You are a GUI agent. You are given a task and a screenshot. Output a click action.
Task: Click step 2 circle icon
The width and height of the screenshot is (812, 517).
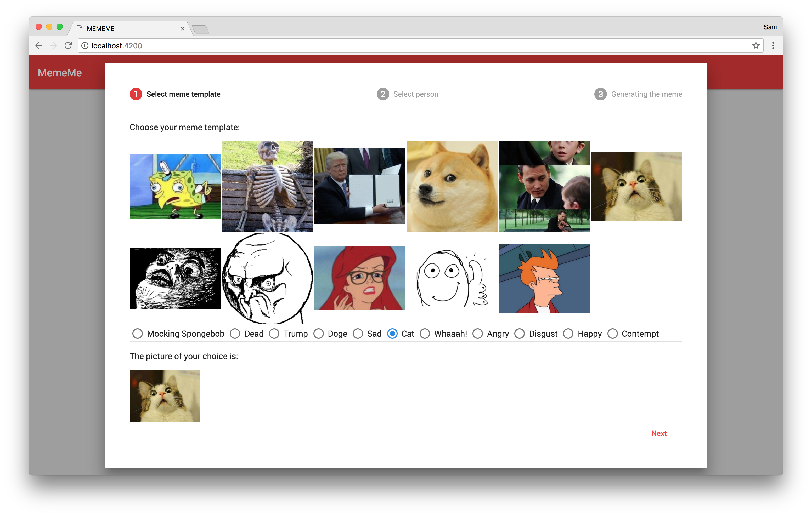pyautogui.click(x=383, y=94)
